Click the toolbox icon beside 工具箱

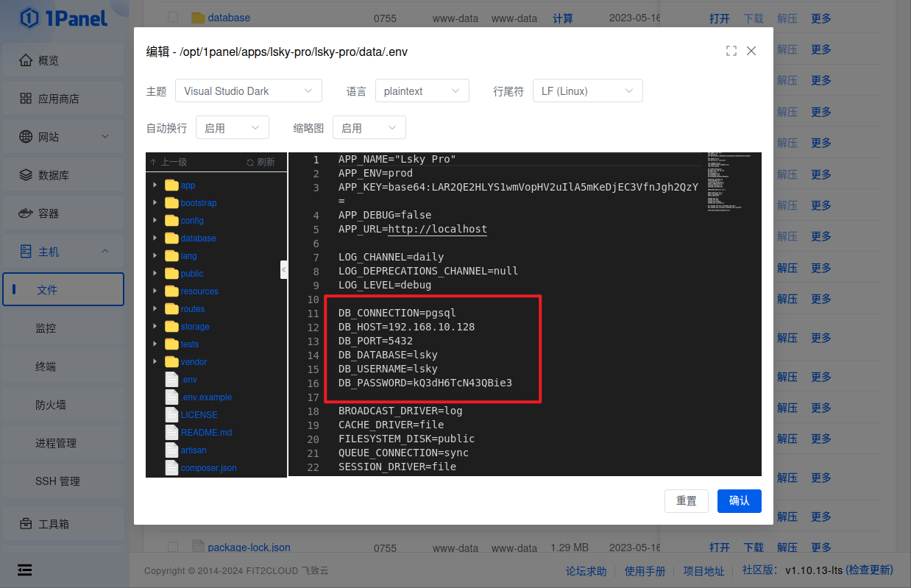coord(26,524)
